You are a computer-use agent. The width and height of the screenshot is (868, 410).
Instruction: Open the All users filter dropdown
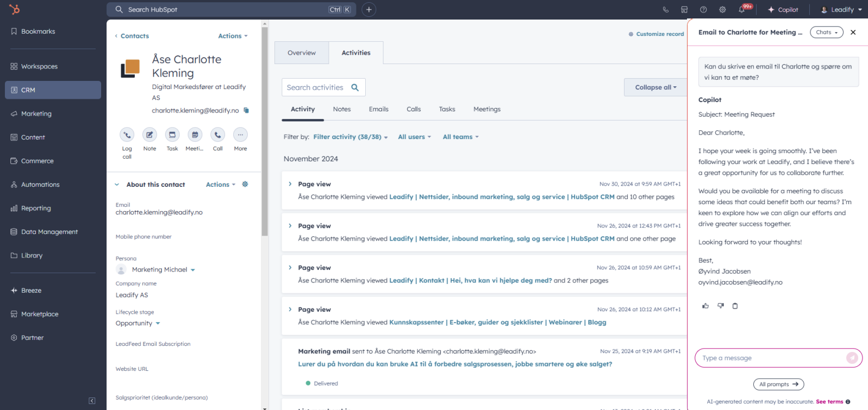click(415, 137)
